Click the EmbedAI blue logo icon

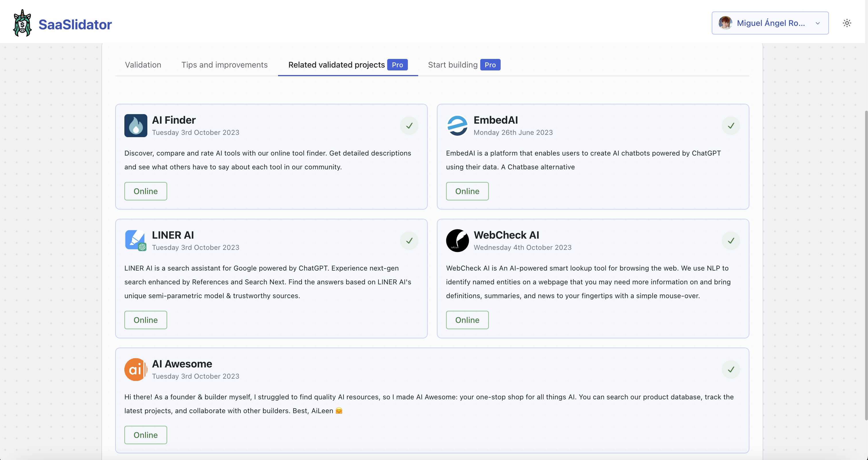[457, 125]
